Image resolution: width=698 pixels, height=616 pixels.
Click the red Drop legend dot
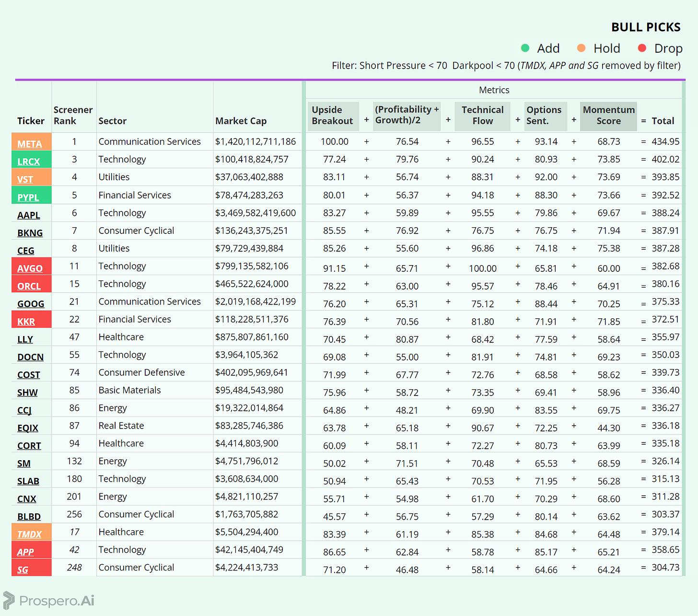642,48
